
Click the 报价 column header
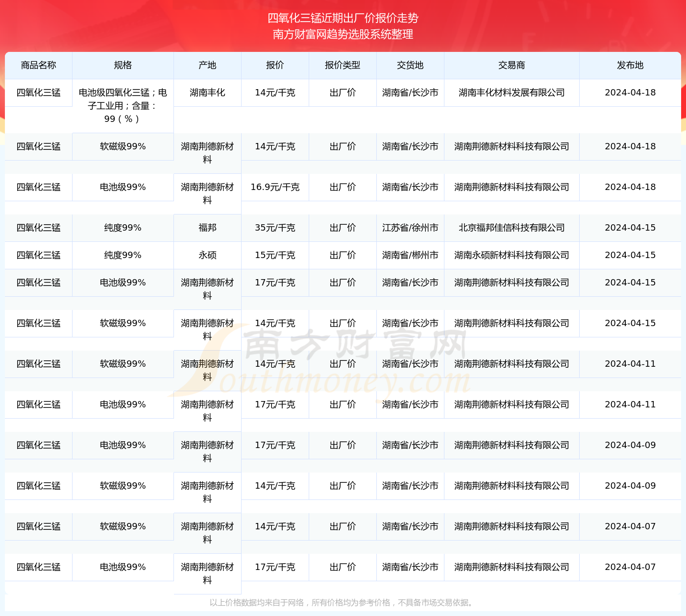tap(275, 65)
